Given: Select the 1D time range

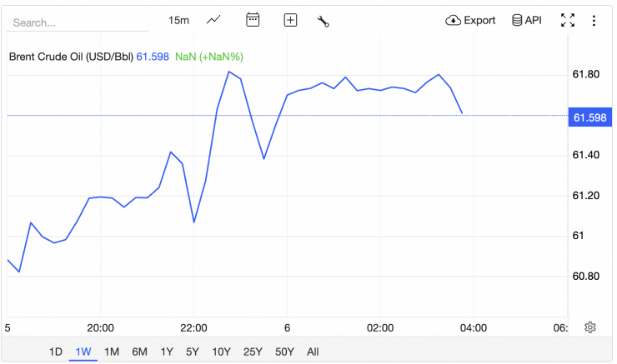Looking at the screenshot, I should [x=56, y=352].
